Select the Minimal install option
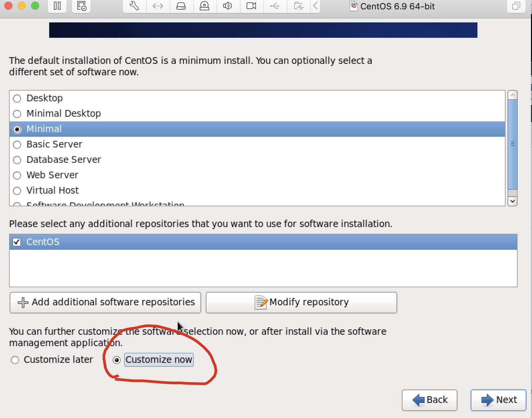The image size is (532, 418). coord(17,129)
